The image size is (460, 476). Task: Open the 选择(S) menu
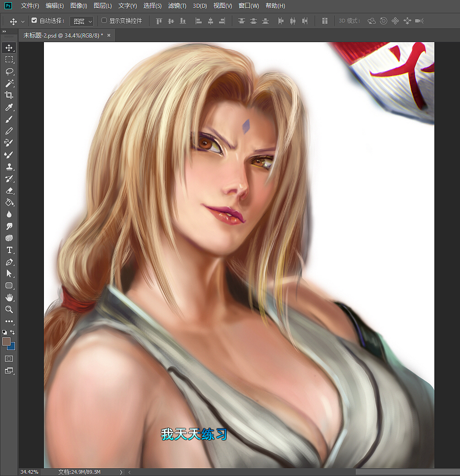[x=153, y=6]
